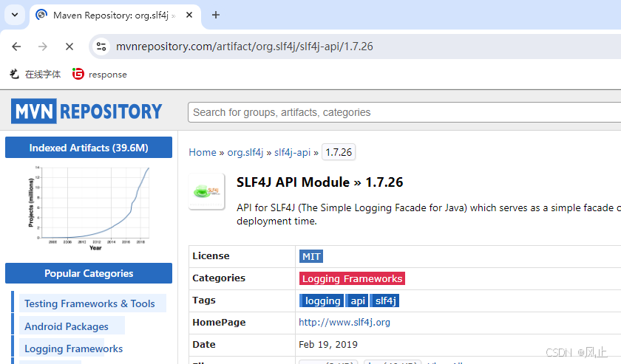621x364 pixels.
Task: Stop loading the page
Action: coord(69,47)
